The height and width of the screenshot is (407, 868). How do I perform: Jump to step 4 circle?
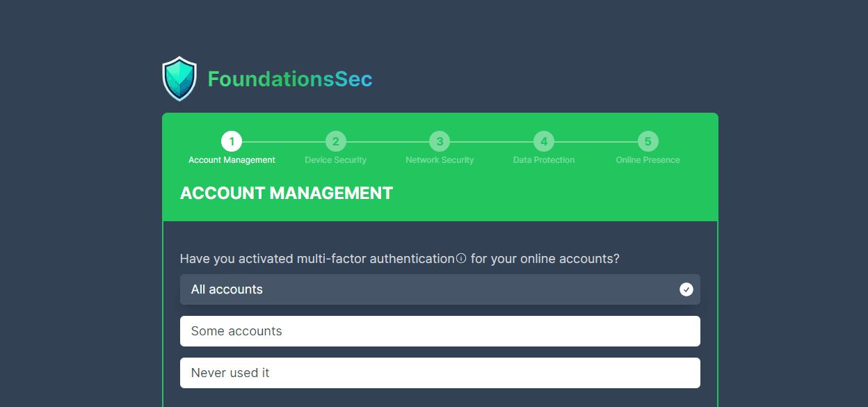coord(544,142)
